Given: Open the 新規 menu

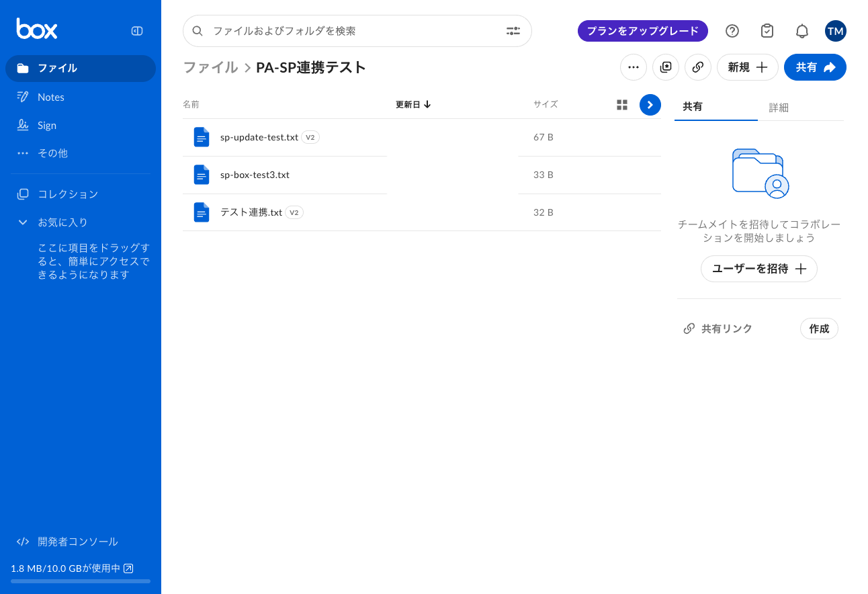Looking at the screenshot, I should click(x=748, y=67).
